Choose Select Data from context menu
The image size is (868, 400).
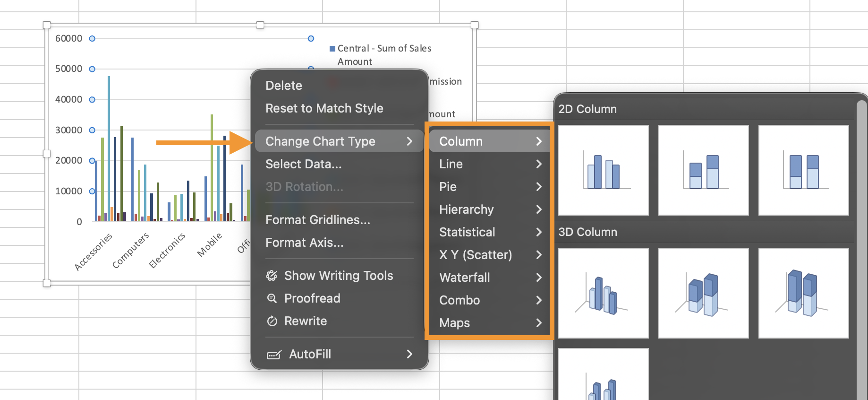303,164
